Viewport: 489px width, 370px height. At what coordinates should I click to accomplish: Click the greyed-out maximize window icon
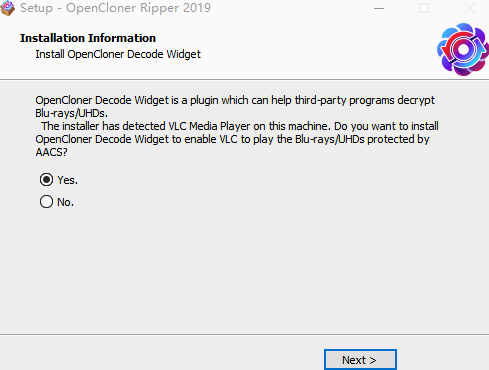424,8
